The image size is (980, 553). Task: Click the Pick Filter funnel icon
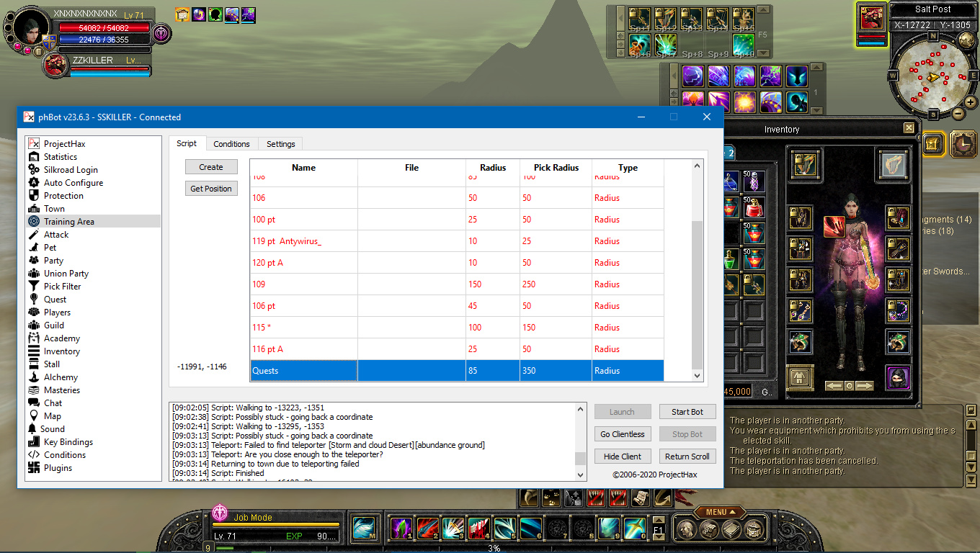[x=34, y=287]
